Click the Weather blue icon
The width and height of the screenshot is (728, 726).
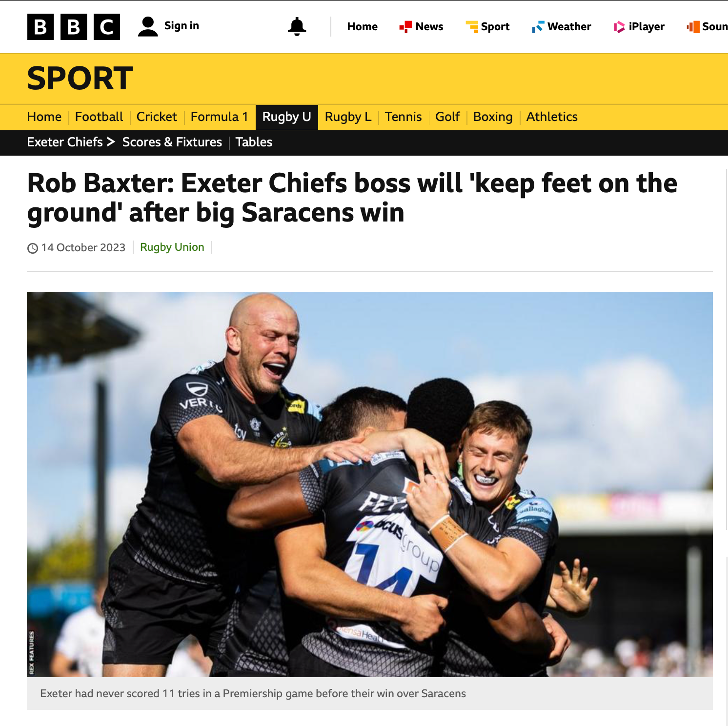[538, 27]
